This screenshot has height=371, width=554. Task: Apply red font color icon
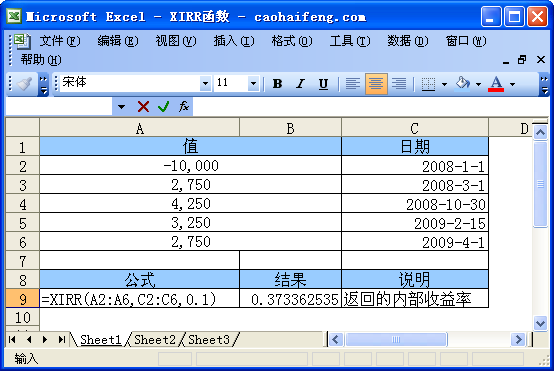point(496,84)
